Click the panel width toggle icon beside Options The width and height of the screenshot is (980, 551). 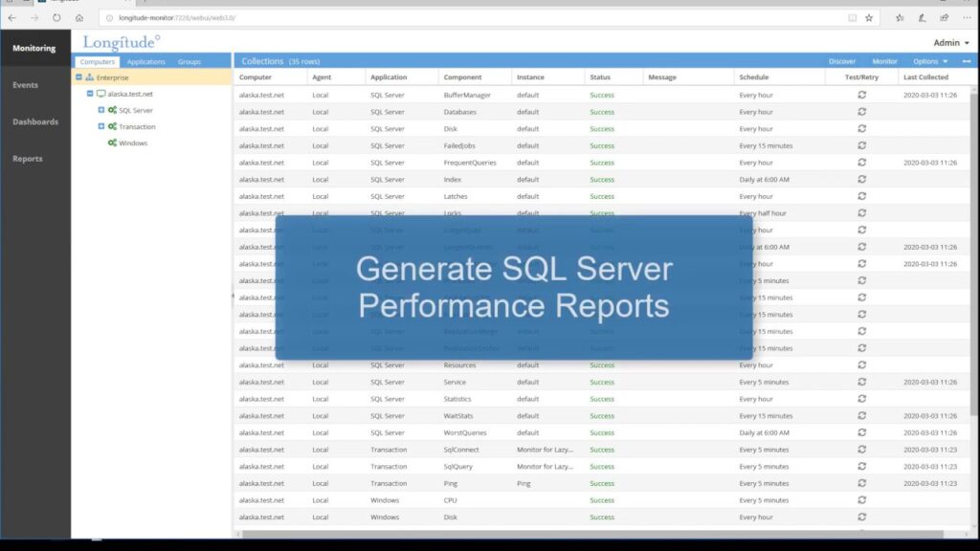tap(966, 61)
